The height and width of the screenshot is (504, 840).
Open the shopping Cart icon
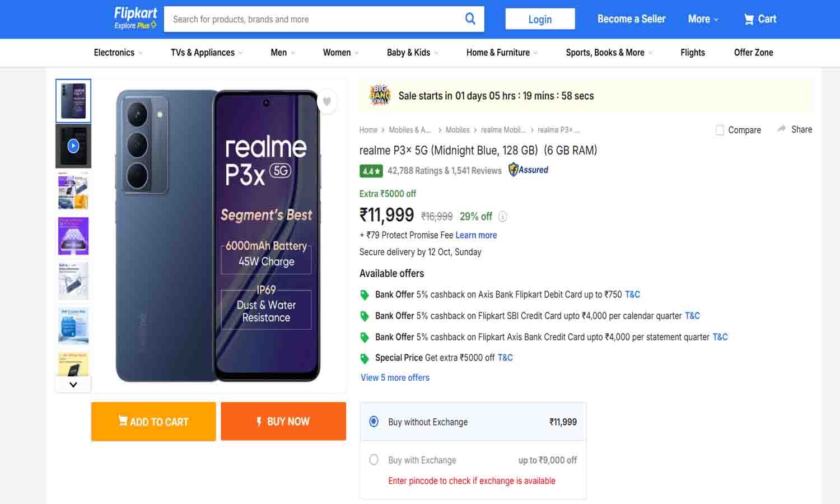[x=749, y=18]
